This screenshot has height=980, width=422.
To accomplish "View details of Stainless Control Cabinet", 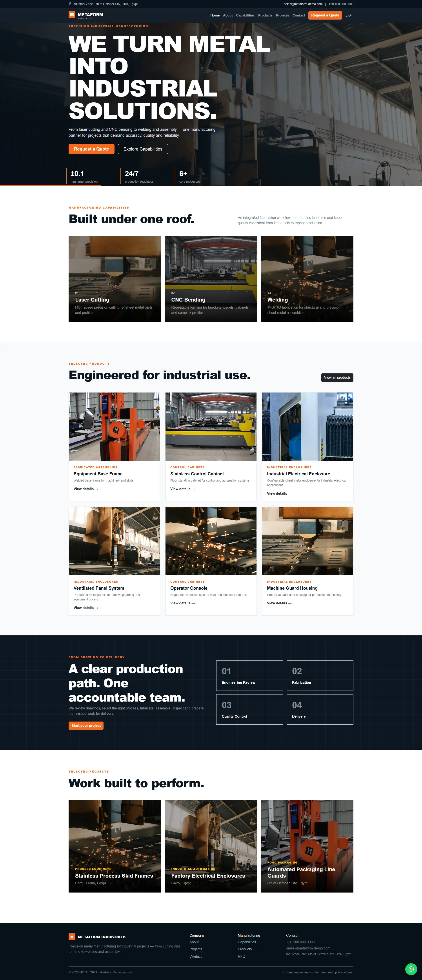I will [182, 489].
